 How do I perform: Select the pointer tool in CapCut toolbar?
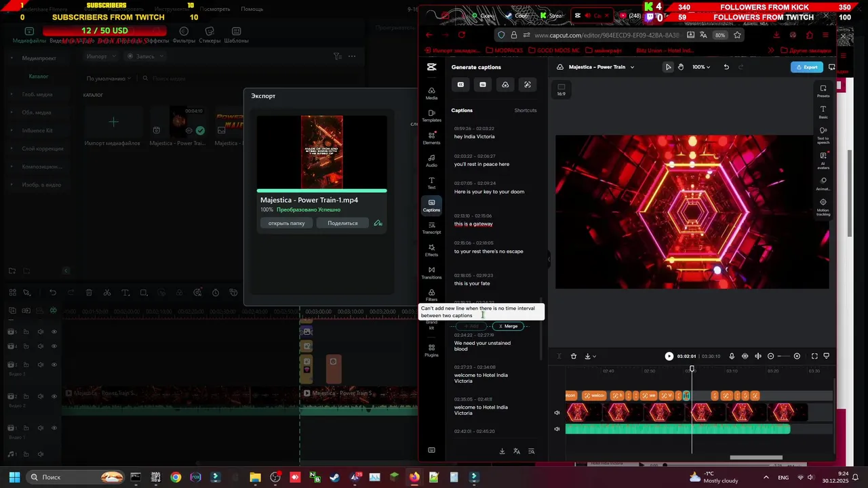point(668,67)
